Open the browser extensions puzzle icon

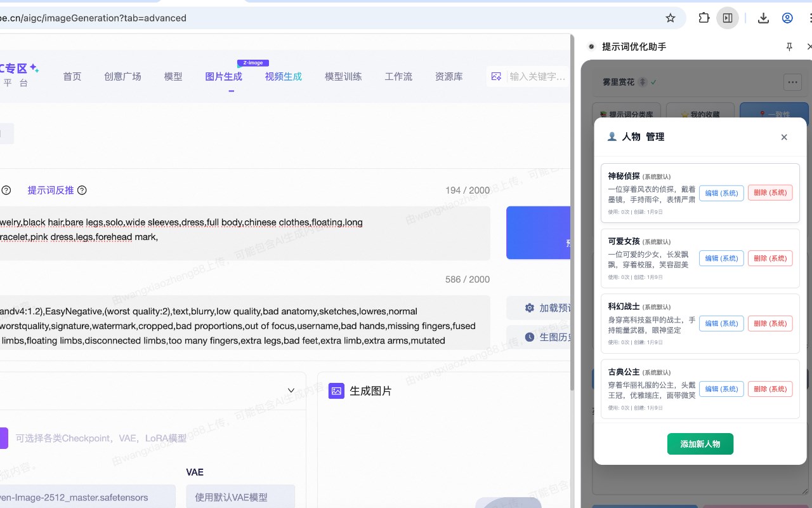(x=704, y=18)
